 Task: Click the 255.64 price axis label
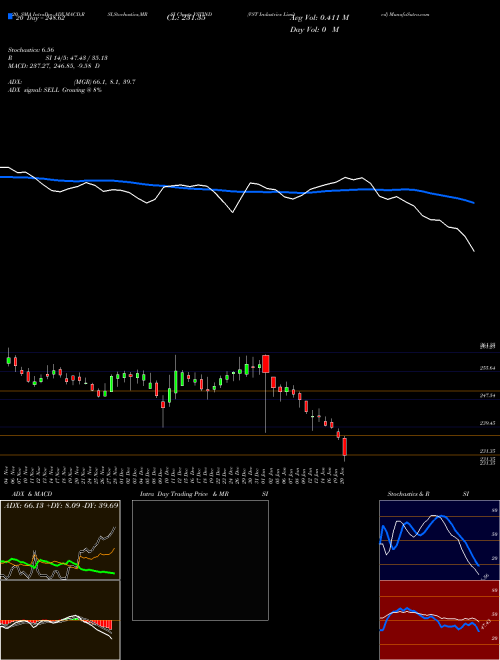click(487, 368)
